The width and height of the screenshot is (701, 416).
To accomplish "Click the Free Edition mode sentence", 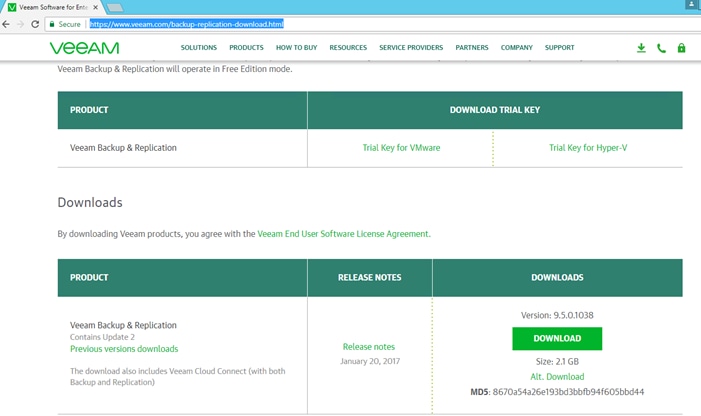I will 175,69.
